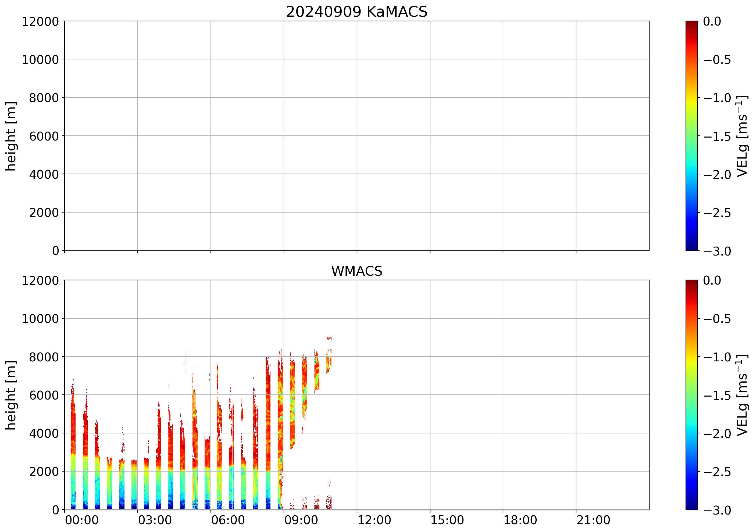
Task: Click the '0.0' label on the top colorbar
Action: point(712,21)
